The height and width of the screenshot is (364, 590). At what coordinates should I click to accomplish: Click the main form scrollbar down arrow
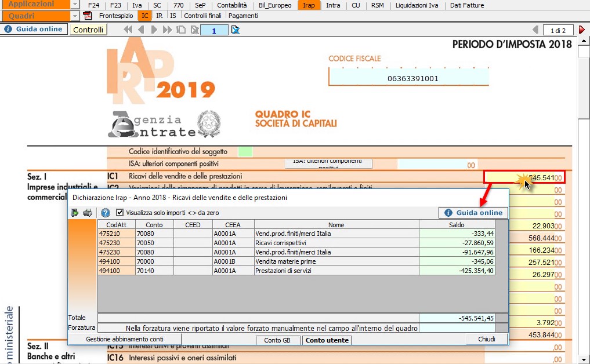tap(584, 359)
